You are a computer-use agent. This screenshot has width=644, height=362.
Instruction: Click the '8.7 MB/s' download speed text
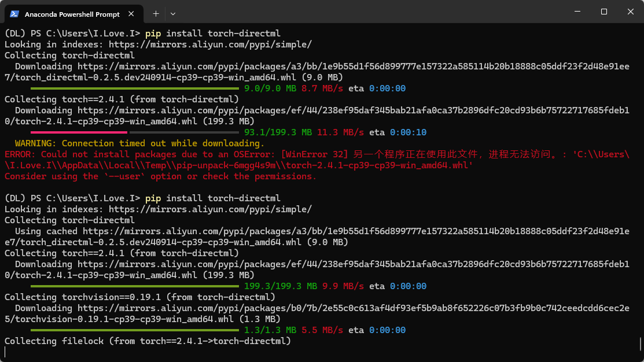tap(322, 88)
